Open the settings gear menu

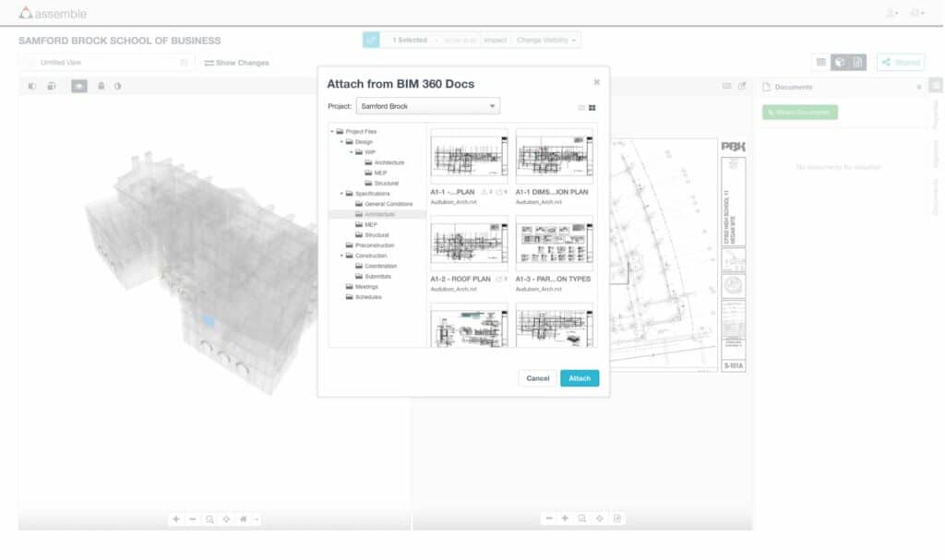(917, 13)
